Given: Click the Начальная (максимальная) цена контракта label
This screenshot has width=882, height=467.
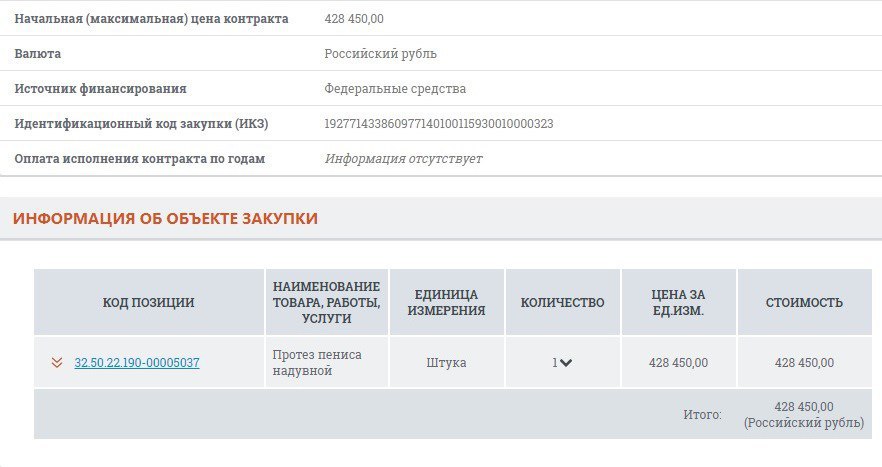Looking at the screenshot, I should pos(151,19).
